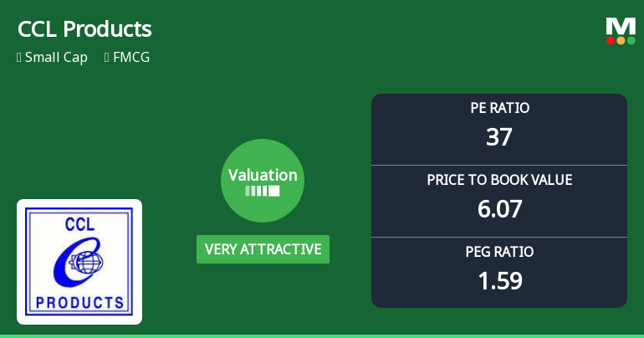Select the PEG RATIO heading
This screenshot has height=338, width=644.
pyautogui.click(x=499, y=252)
